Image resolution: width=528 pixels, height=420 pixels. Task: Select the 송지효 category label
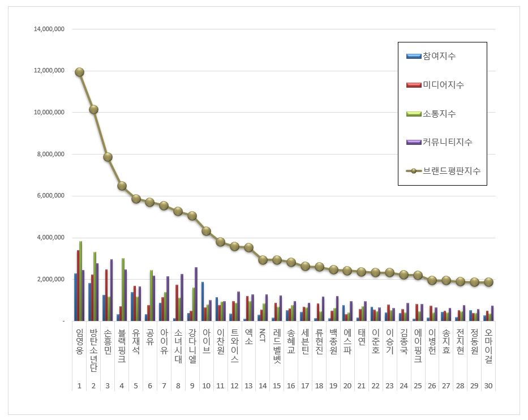pos(447,341)
